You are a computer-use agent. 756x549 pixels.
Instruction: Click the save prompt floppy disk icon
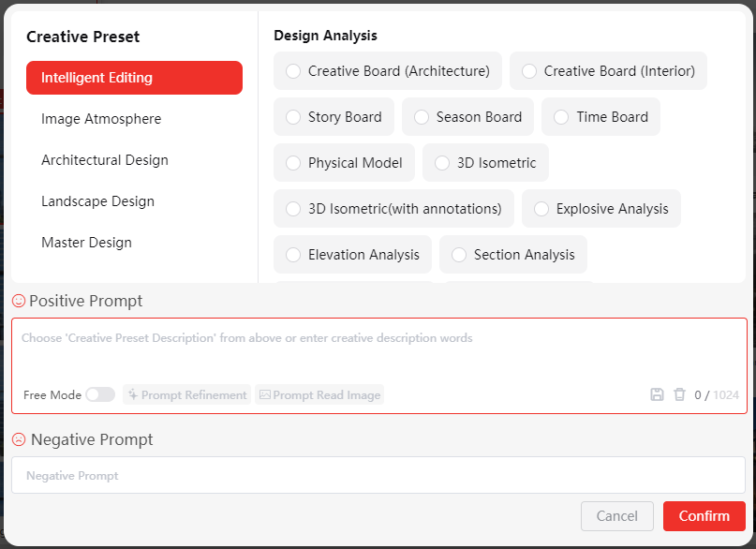click(657, 395)
